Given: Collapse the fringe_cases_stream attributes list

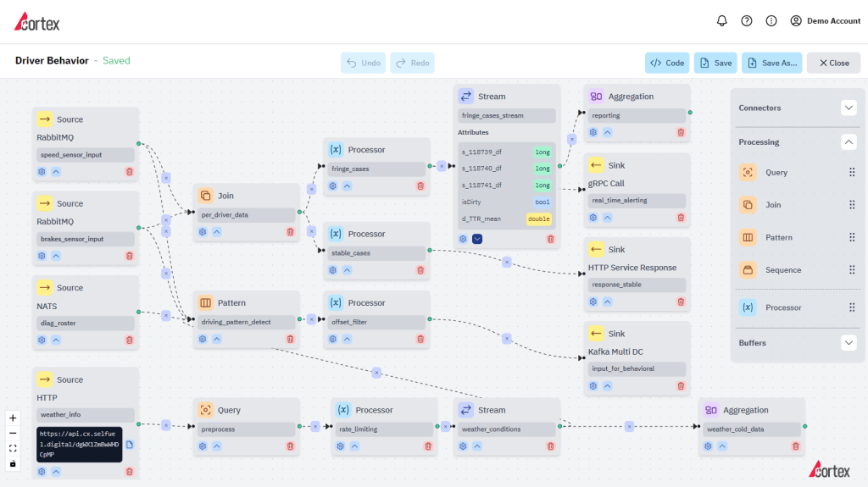Looking at the screenshot, I should tap(477, 239).
